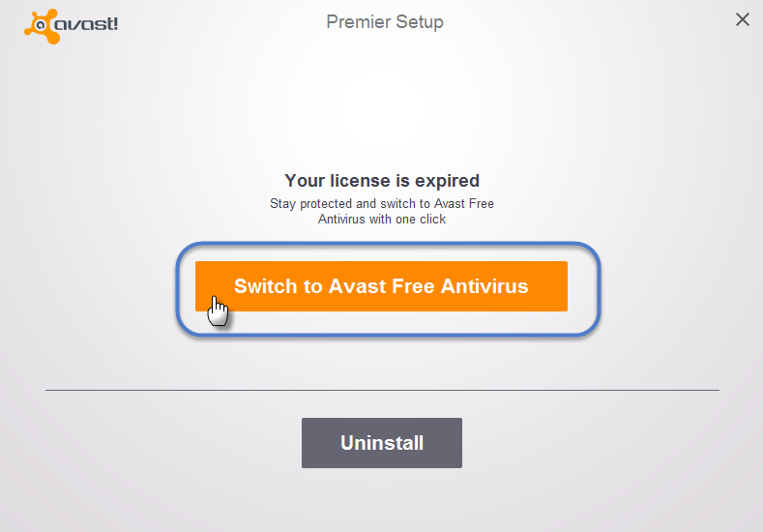Click the exclamation mark in the avast! logo
763x532 pixels.
point(115,22)
